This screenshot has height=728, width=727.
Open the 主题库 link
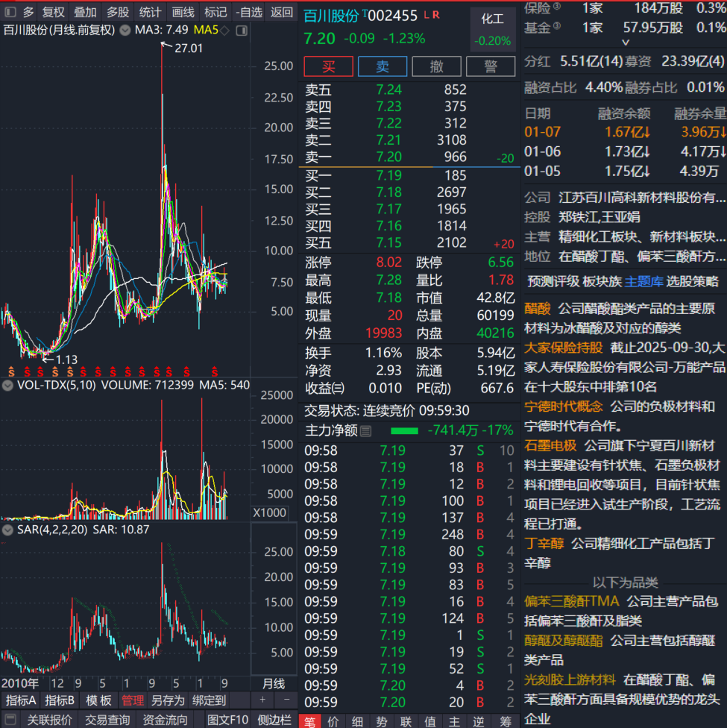[x=644, y=281]
